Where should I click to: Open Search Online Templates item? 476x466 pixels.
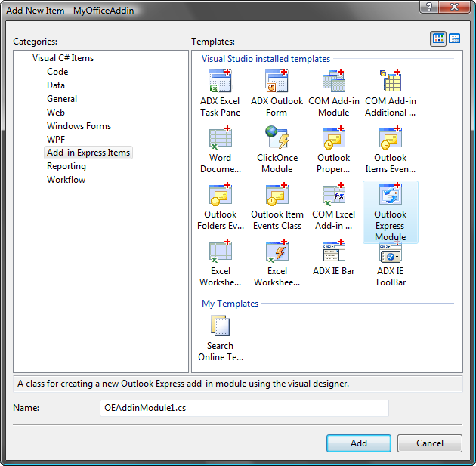click(x=221, y=338)
